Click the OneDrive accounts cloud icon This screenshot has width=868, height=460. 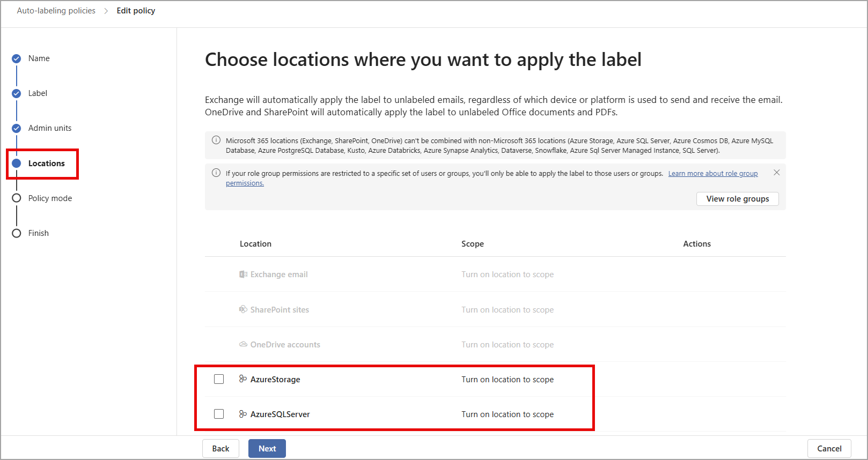pyautogui.click(x=243, y=344)
